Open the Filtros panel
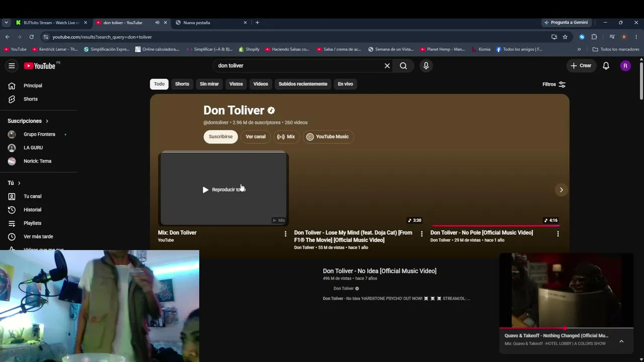Image resolution: width=644 pixels, height=362 pixels. (554, 84)
